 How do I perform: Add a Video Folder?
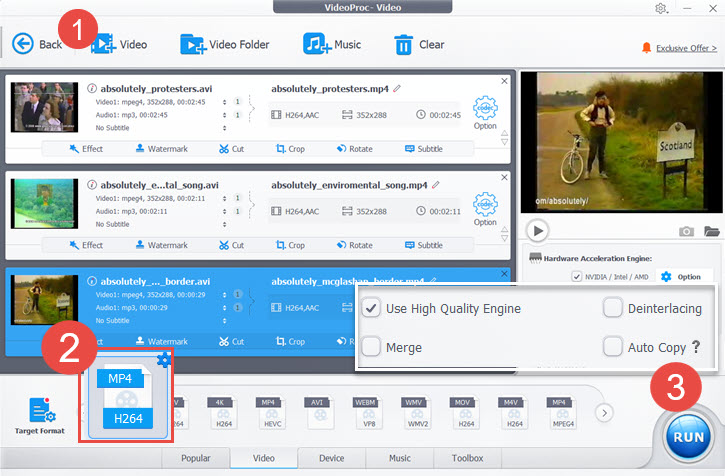(x=225, y=44)
